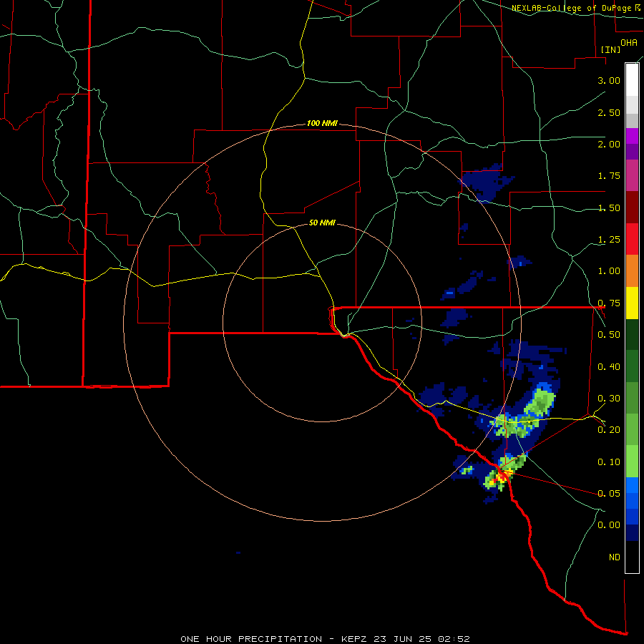
Task: Pick the dark purple legend swatch
Action: pyautogui.click(x=632, y=152)
